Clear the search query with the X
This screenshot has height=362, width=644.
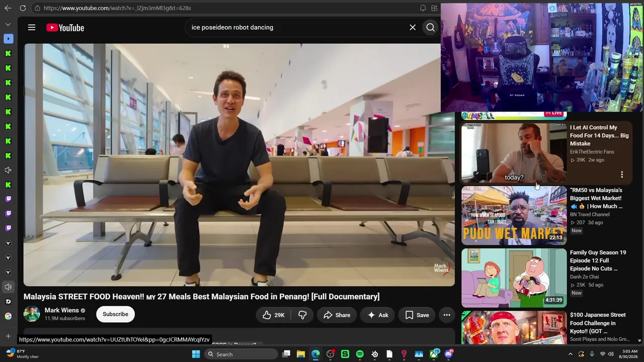pyautogui.click(x=413, y=28)
